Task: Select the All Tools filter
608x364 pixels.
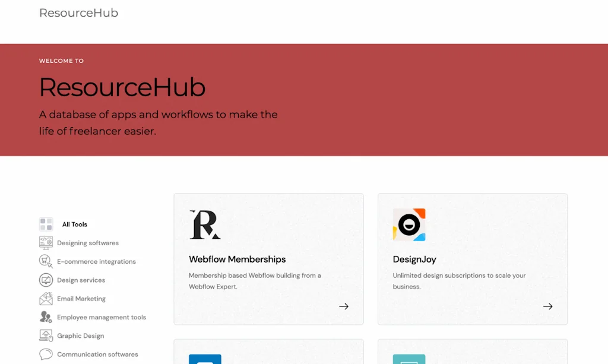Action: [x=75, y=224]
